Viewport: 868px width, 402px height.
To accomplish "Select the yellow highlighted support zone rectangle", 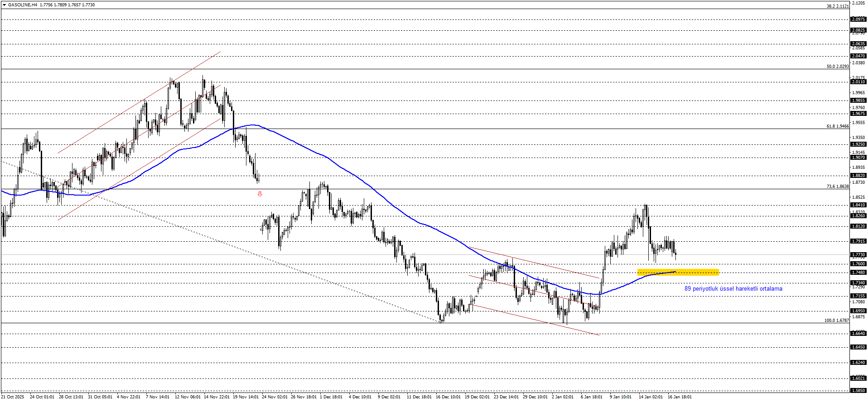I will 678,272.
